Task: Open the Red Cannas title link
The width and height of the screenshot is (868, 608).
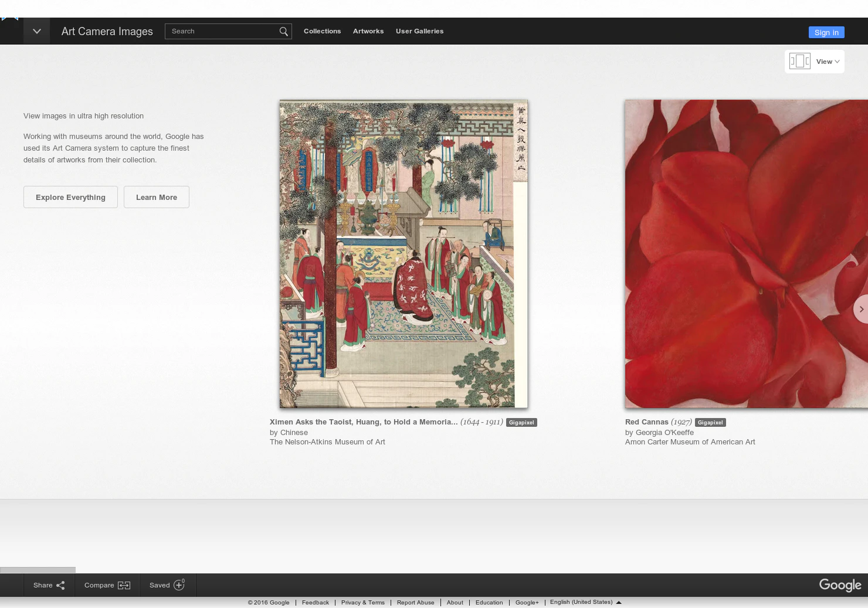Action: coord(647,422)
